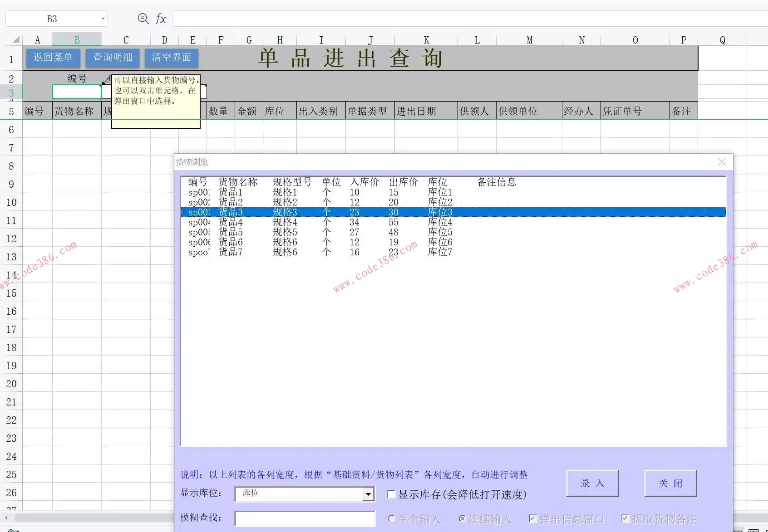Click the magnifier zoom icon beside formula bar

pos(143,19)
